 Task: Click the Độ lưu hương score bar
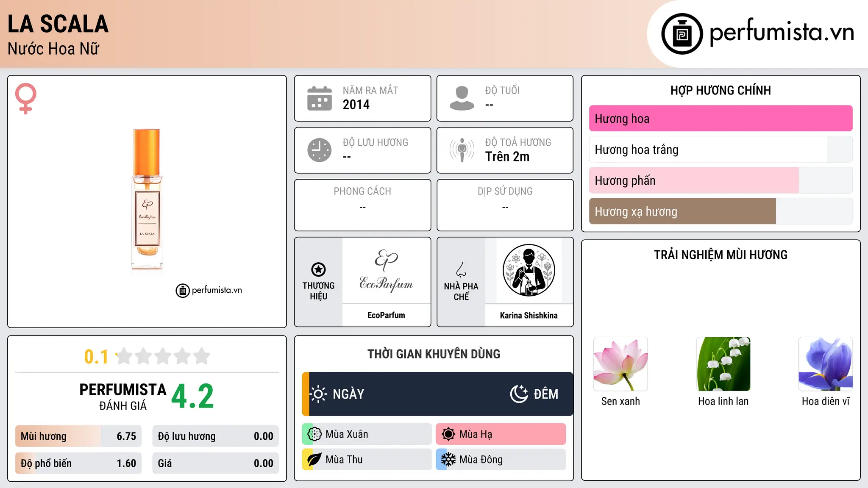pyautogui.click(x=215, y=436)
